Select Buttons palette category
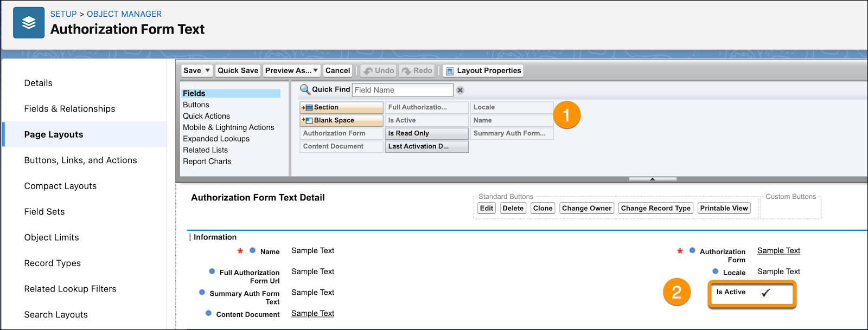This screenshot has width=868, height=330. [x=196, y=105]
